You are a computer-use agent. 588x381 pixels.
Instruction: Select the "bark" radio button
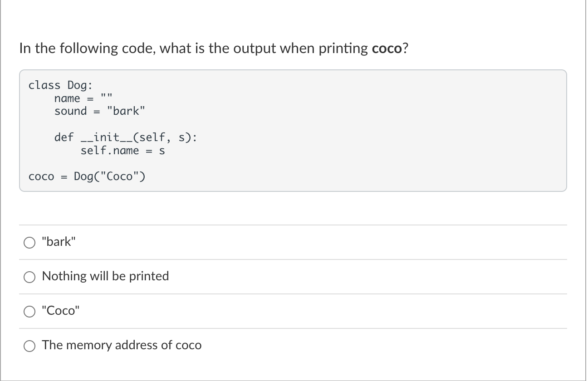coord(29,242)
